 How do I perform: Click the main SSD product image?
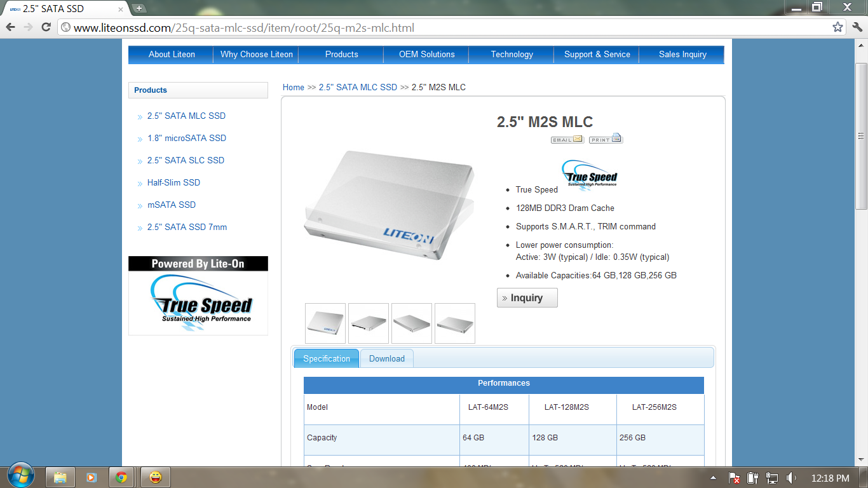(389, 205)
